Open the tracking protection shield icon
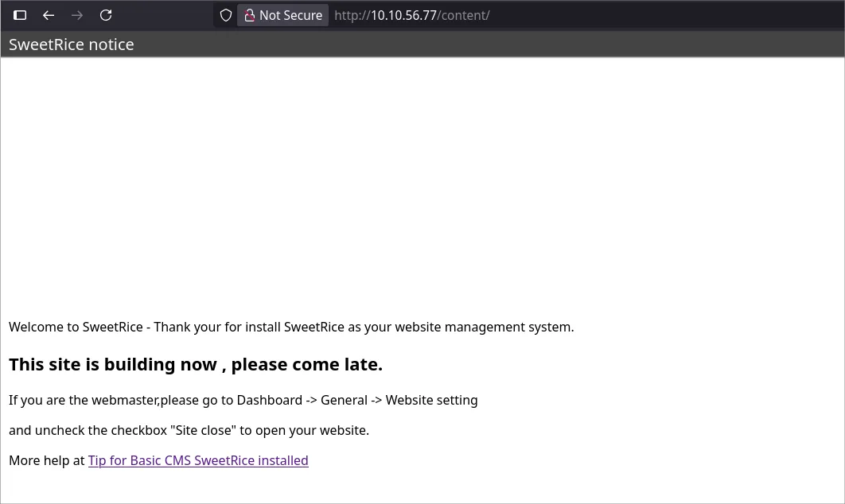The height and width of the screenshot is (504, 845). 226,15
